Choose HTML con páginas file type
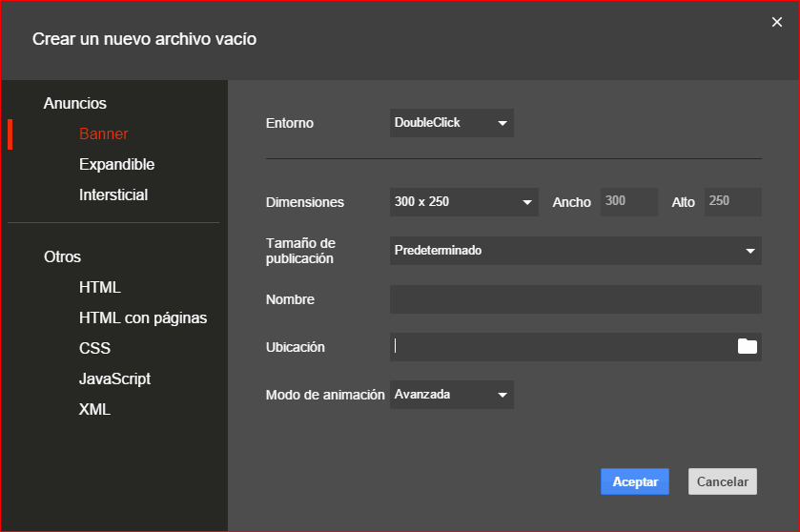The width and height of the screenshot is (800, 532). click(143, 317)
